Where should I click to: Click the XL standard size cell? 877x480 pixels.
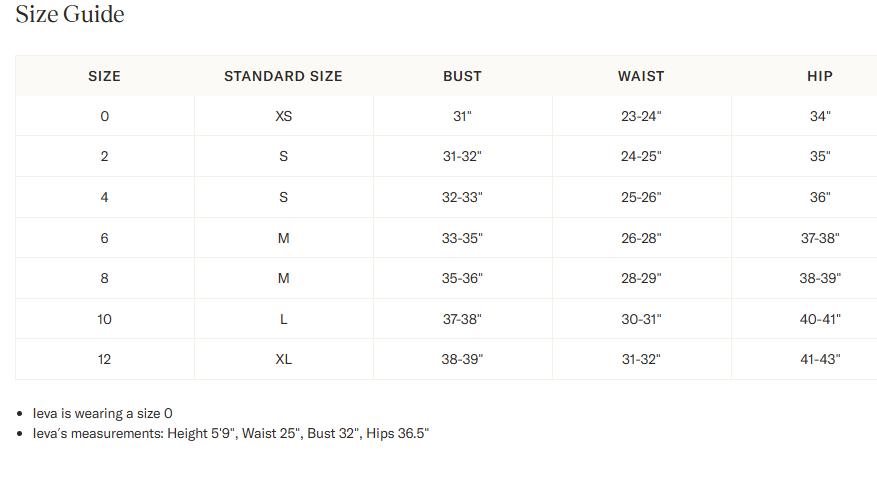pos(283,360)
